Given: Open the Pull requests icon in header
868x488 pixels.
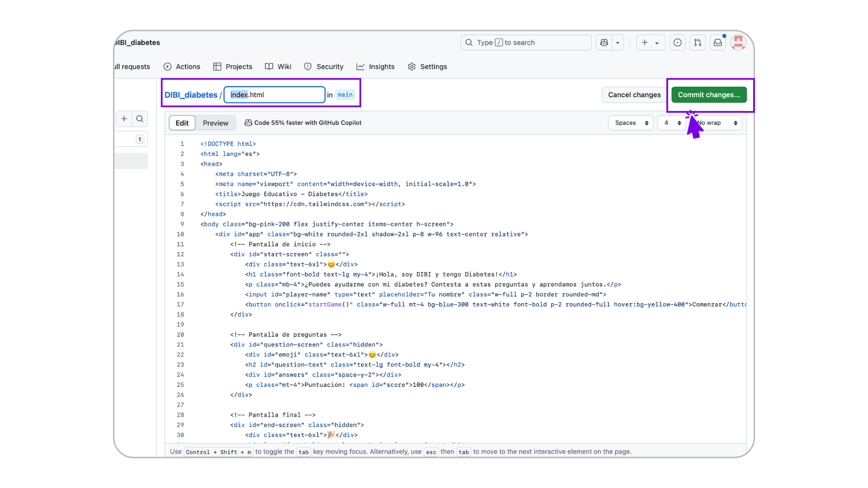Looking at the screenshot, I should [x=698, y=42].
